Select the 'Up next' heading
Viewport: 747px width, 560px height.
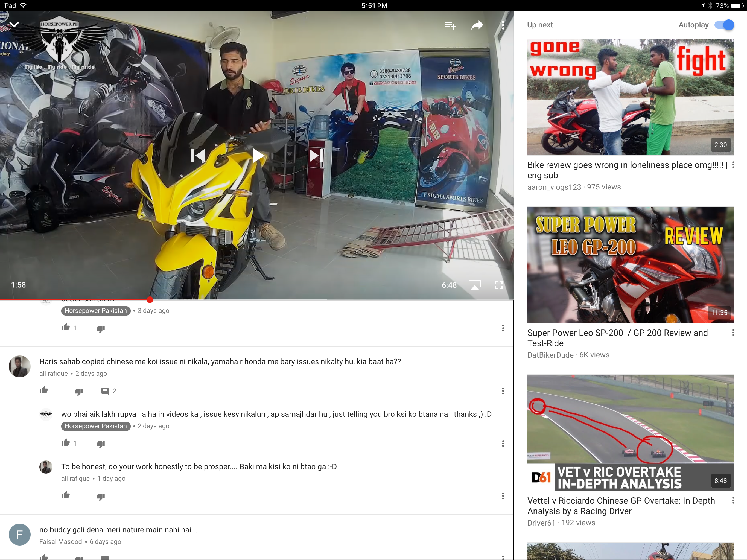click(x=540, y=25)
